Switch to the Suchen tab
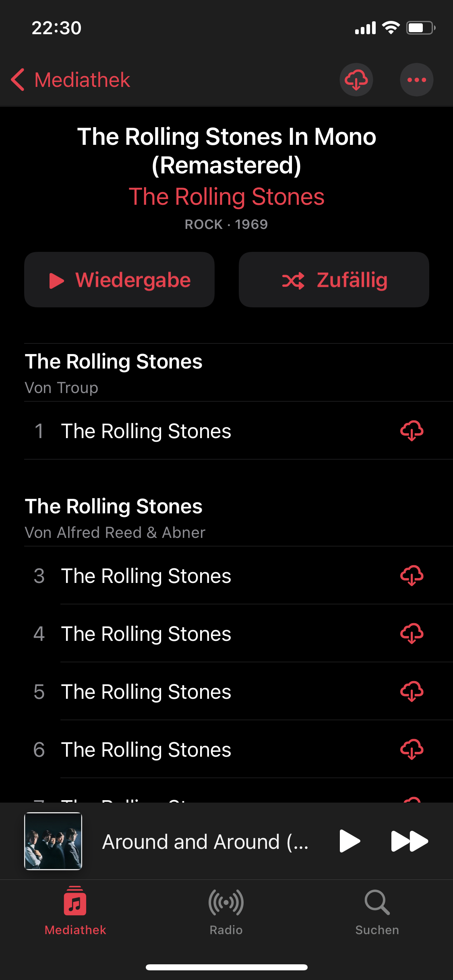The height and width of the screenshot is (980, 453). [377, 911]
